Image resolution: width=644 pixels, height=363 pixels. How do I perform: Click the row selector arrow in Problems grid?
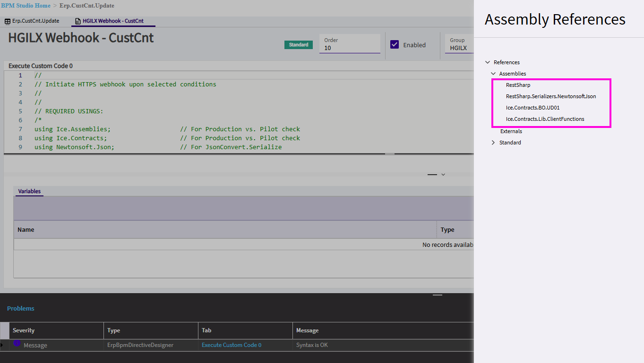(2, 345)
